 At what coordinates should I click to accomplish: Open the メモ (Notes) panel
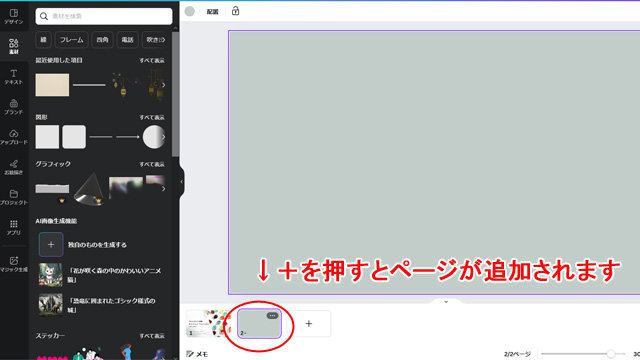pyautogui.click(x=197, y=354)
